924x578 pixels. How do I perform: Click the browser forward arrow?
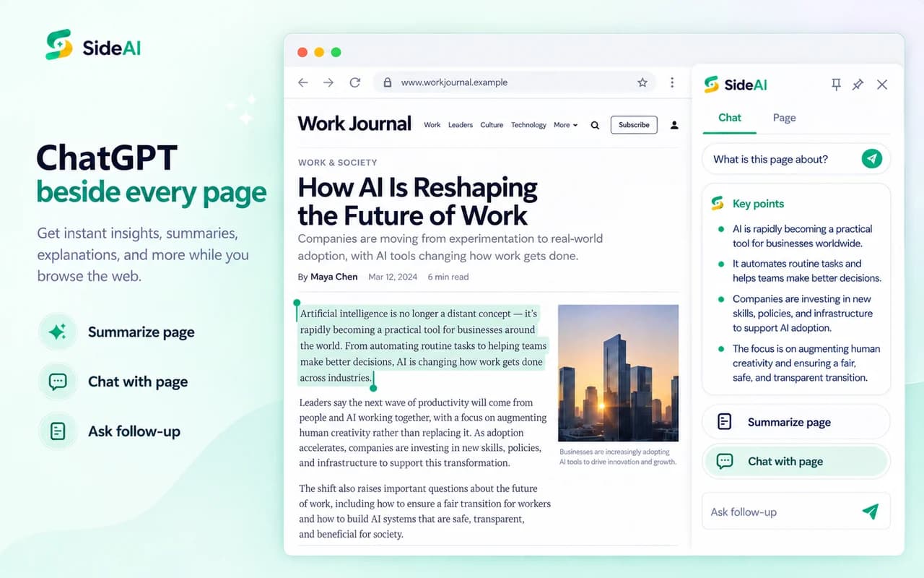pyautogui.click(x=328, y=82)
